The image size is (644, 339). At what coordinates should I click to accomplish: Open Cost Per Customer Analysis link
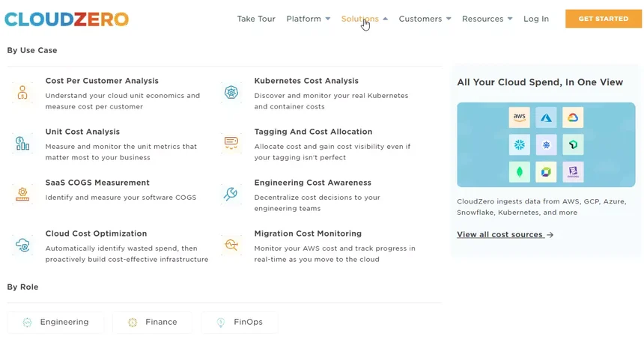102,81
